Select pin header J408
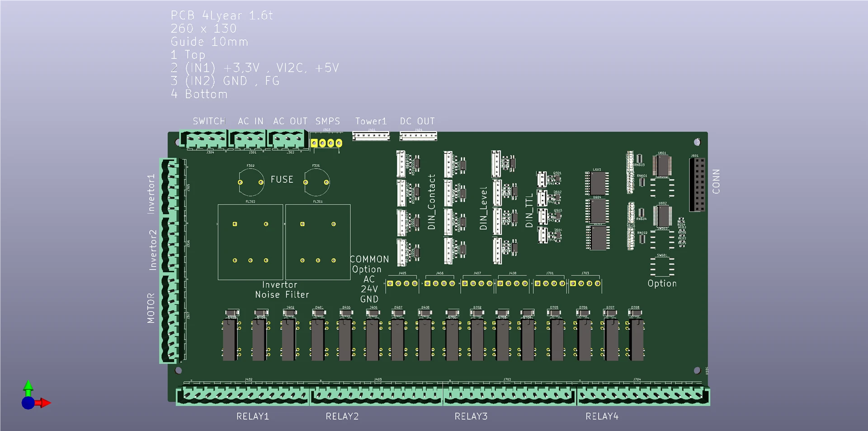Viewport: 868px width, 431px height. coord(513,284)
